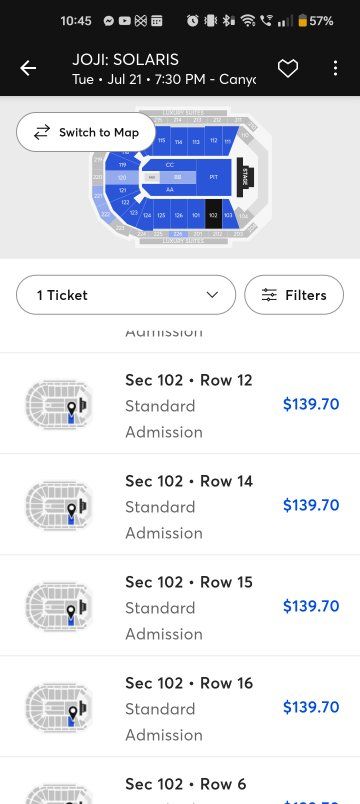Choose Sec 102 Row 16 ticket listing
The height and width of the screenshot is (804, 360).
tap(180, 707)
